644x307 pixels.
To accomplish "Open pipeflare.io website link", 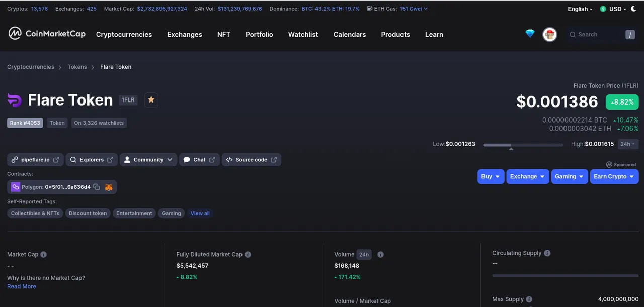I will point(35,160).
